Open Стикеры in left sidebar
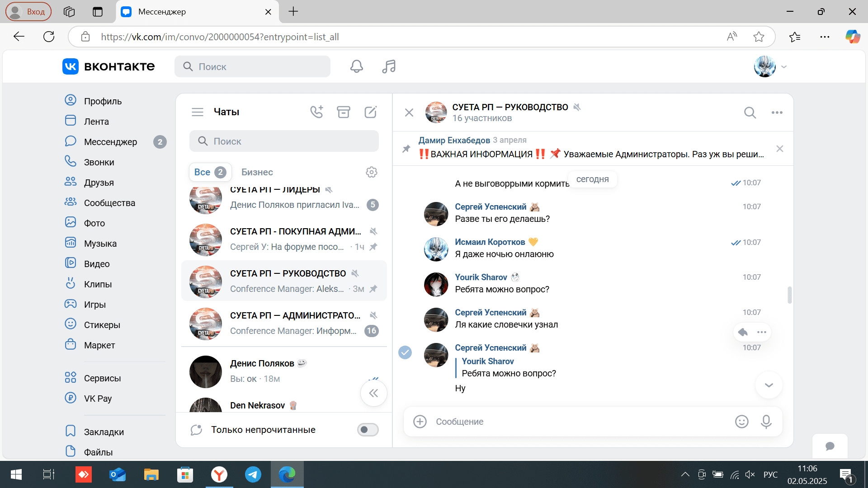The height and width of the screenshot is (488, 868). (x=102, y=325)
